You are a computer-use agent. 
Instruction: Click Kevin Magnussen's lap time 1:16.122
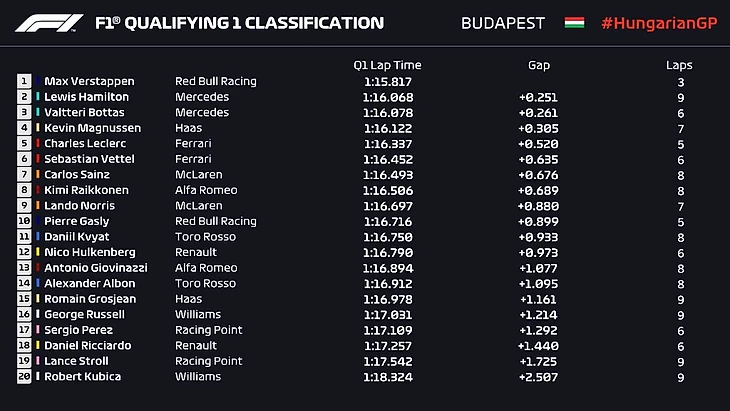click(x=387, y=128)
